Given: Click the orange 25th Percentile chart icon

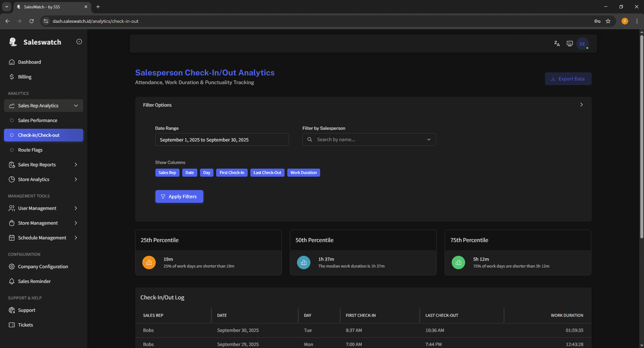Looking at the screenshot, I should tap(149, 263).
